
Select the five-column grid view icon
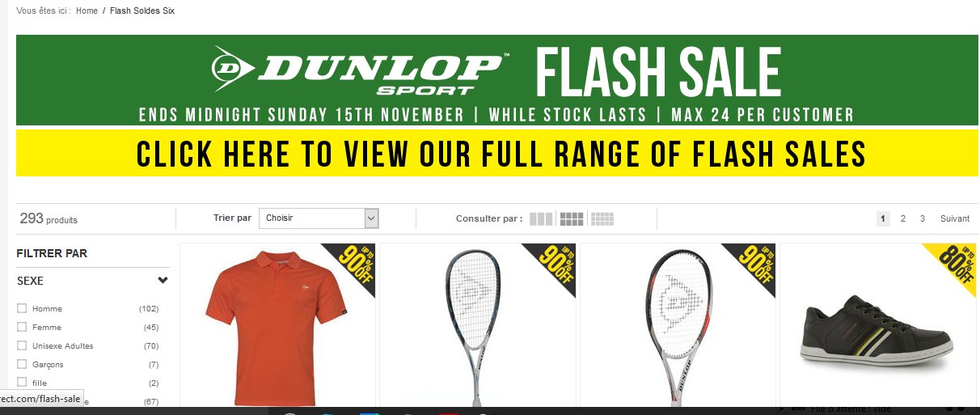click(x=602, y=218)
